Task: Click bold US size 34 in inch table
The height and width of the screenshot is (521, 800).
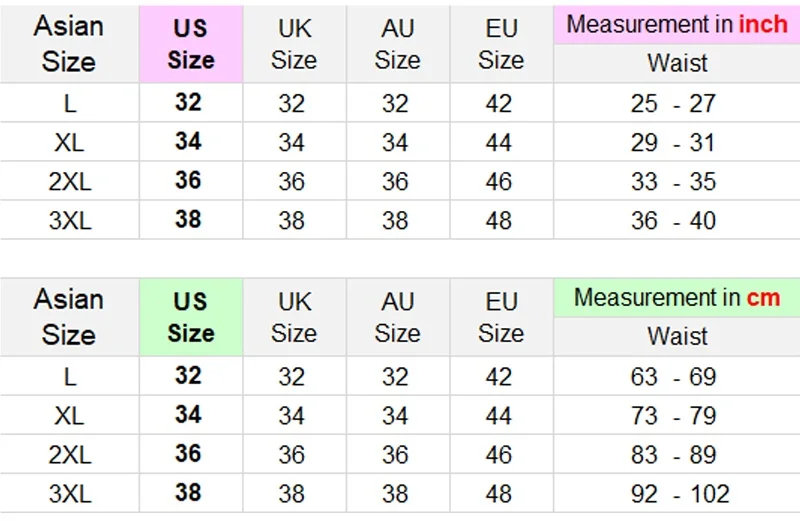Action: (188, 141)
